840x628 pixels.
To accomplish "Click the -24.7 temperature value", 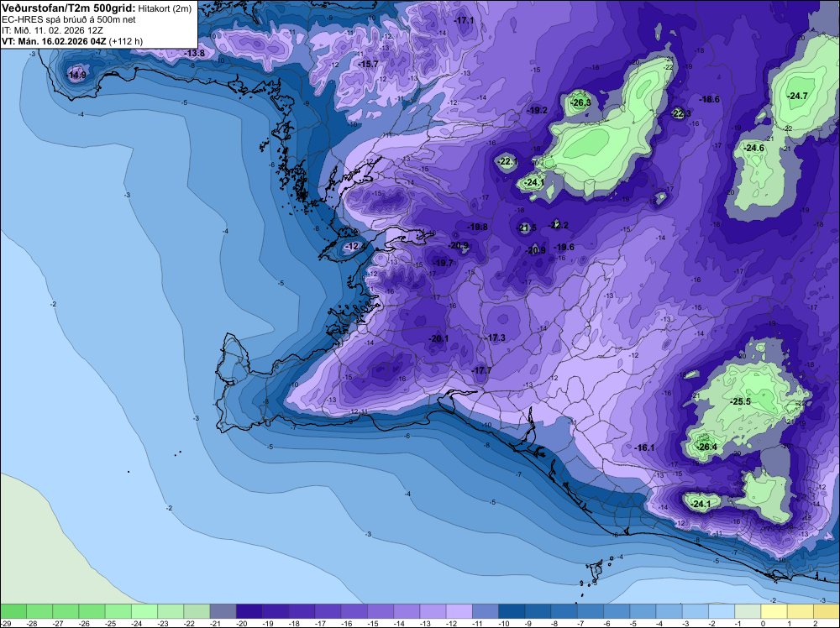I will (797, 96).
